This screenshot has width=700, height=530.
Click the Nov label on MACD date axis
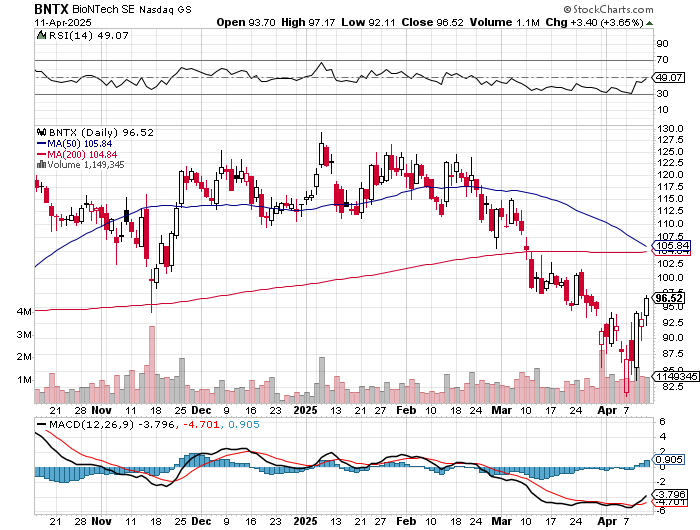point(102,522)
